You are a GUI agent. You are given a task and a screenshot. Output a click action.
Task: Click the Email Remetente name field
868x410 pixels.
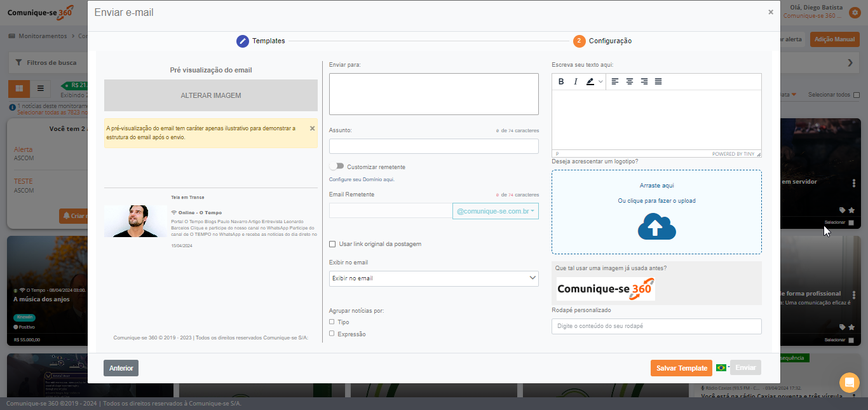[x=391, y=210]
